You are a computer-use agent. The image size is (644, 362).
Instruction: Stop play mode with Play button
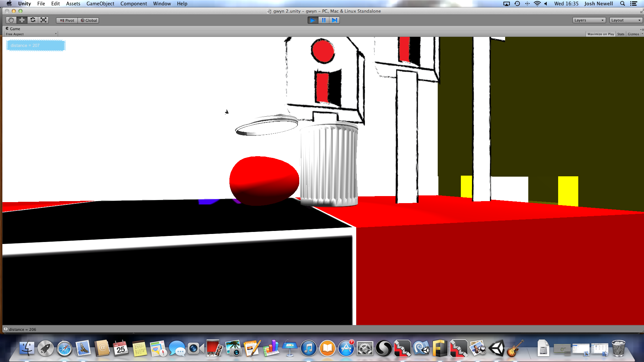(x=313, y=20)
